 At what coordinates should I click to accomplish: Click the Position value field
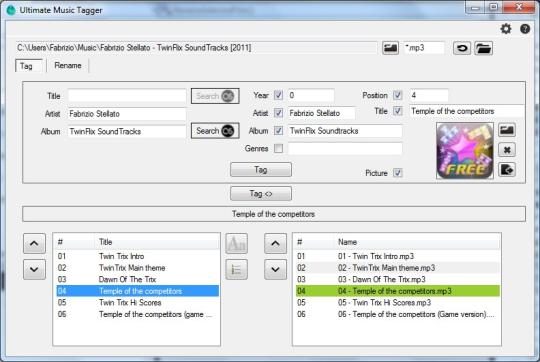[429, 95]
